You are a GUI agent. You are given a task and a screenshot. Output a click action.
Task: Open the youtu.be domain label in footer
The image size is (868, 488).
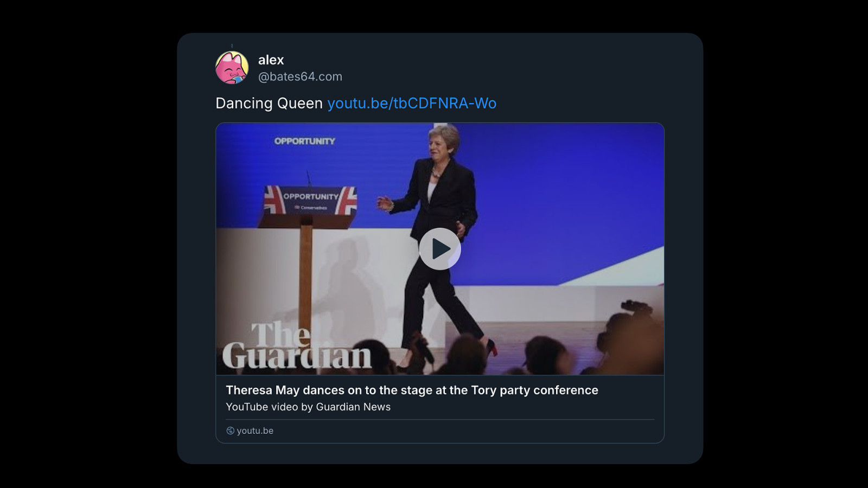[255, 431]
